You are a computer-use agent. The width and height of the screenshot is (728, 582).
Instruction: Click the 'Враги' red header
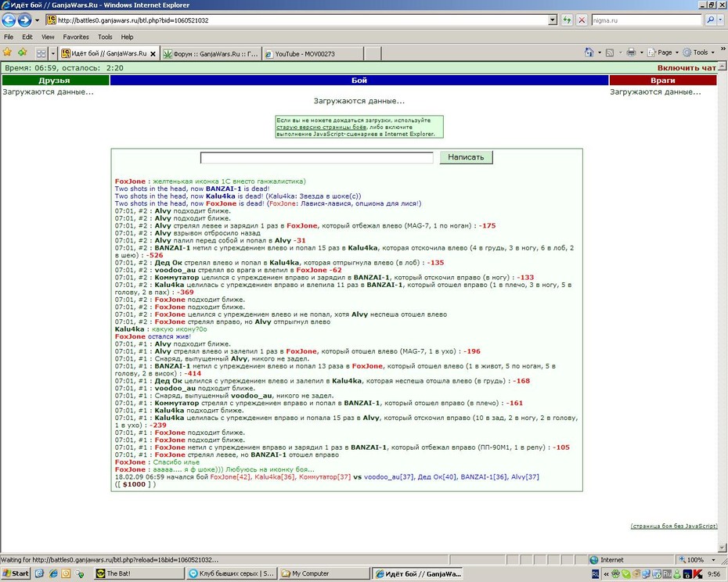[662, 81]
